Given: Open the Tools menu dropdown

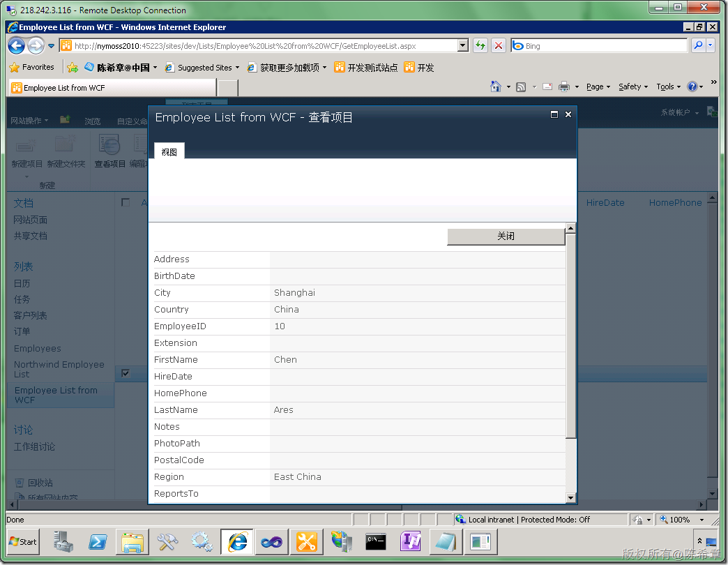Looking at the screenshot, I should coord(668,86).
